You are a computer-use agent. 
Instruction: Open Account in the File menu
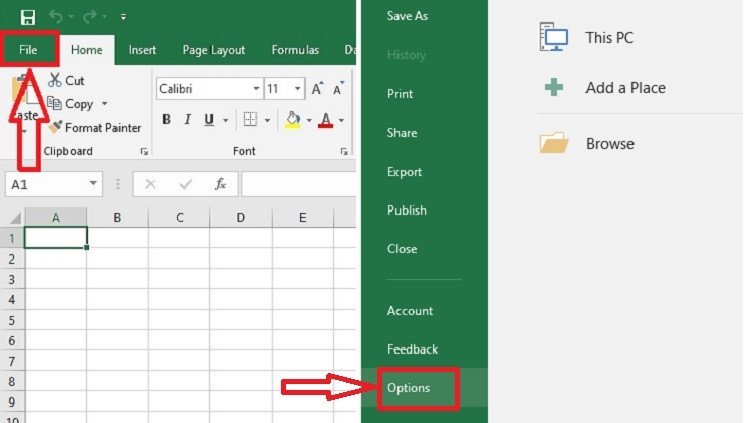coord(410,311)
